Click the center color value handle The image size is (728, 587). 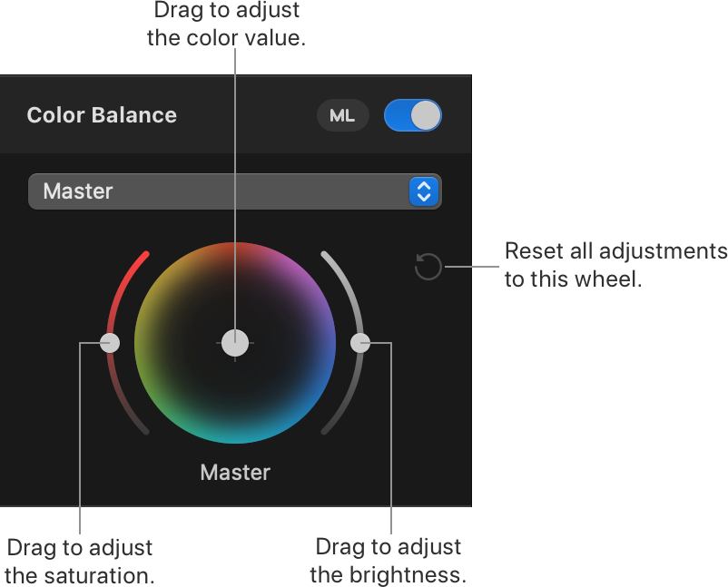click(x=235, y=343)
